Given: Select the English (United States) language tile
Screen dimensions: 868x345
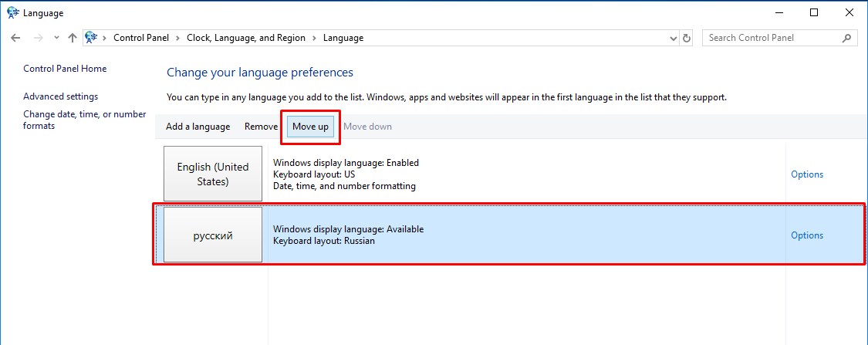Looking at the screenshot, I should coord(213,174).
